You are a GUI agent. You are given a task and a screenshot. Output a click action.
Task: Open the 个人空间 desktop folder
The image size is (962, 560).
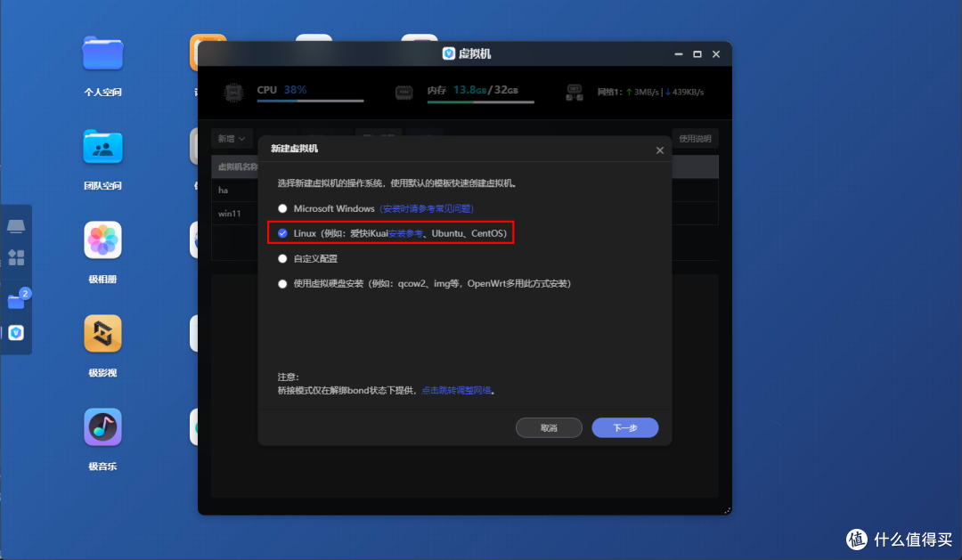[x=102, y=53]
